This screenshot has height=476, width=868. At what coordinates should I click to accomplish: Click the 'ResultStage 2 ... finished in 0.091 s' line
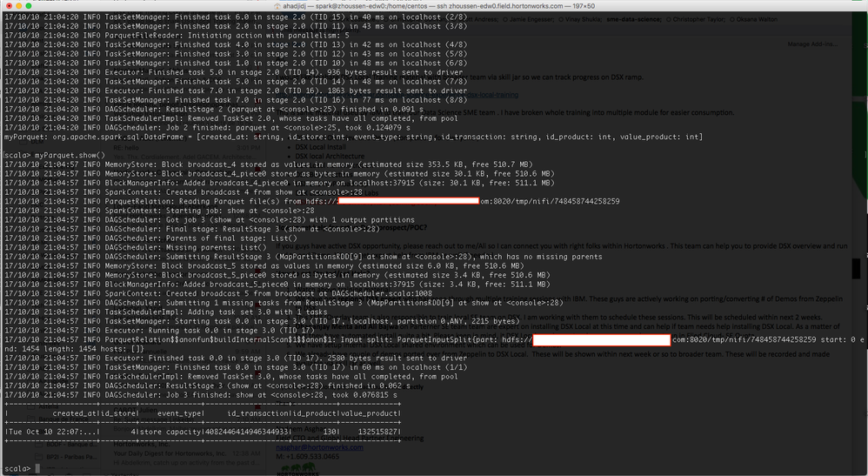(x=212, y=109)
